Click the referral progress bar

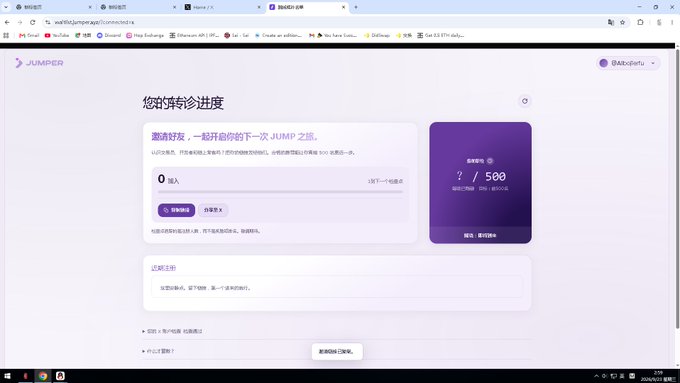(280, 191)
